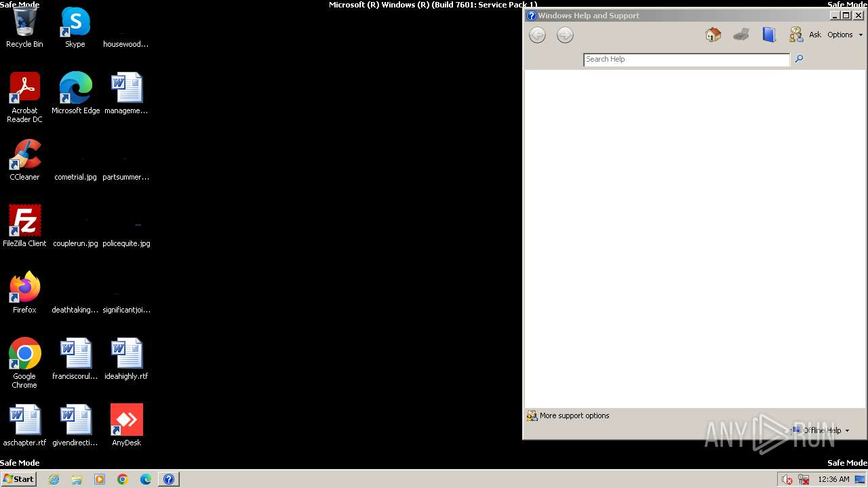
Task: Launch Chrome from the taskbar
Action: 123,479
